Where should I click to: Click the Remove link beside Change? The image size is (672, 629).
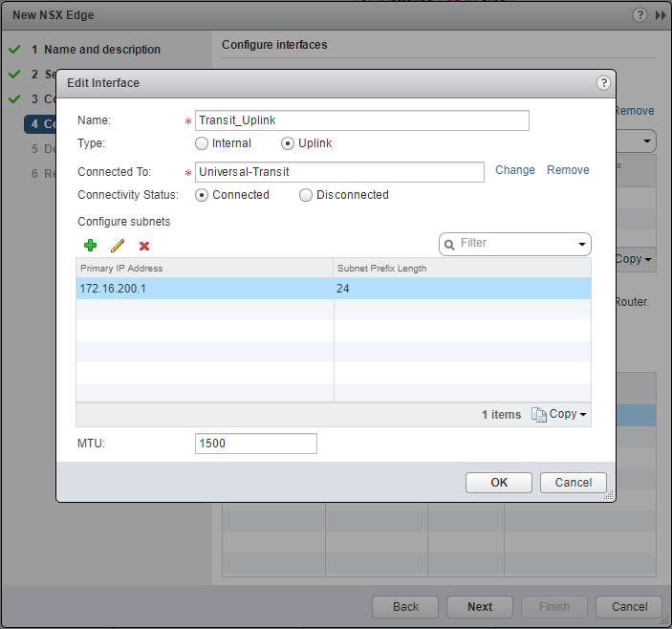(x=568, y=170)
